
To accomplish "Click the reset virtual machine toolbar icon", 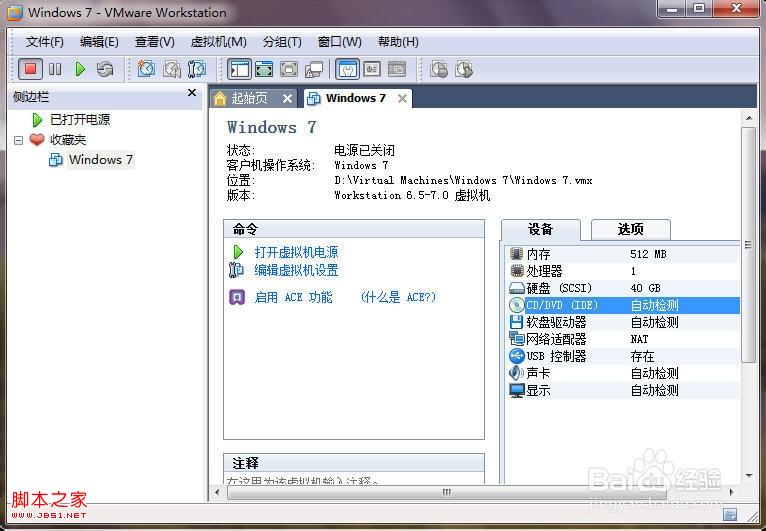I will (x=105, y=69).
